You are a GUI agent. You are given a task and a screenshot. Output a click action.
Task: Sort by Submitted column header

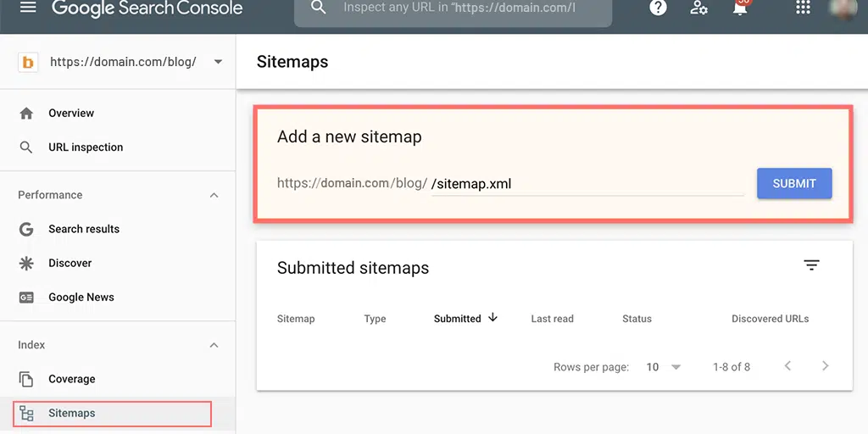[x=457, y=319]
